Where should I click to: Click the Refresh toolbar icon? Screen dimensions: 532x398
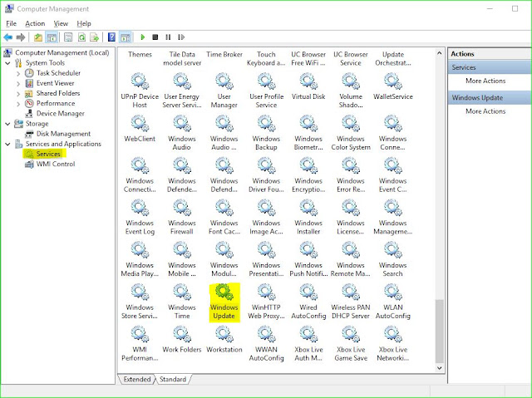tap(81, 37)
